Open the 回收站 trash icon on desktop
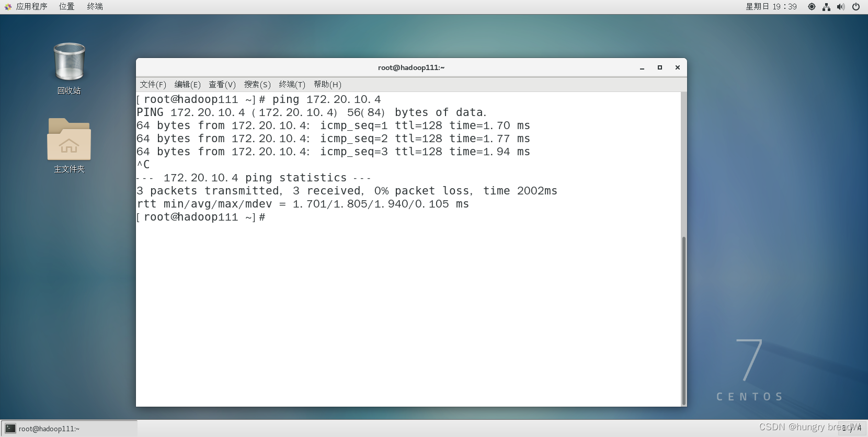868x437 pixels. (69, 68)
